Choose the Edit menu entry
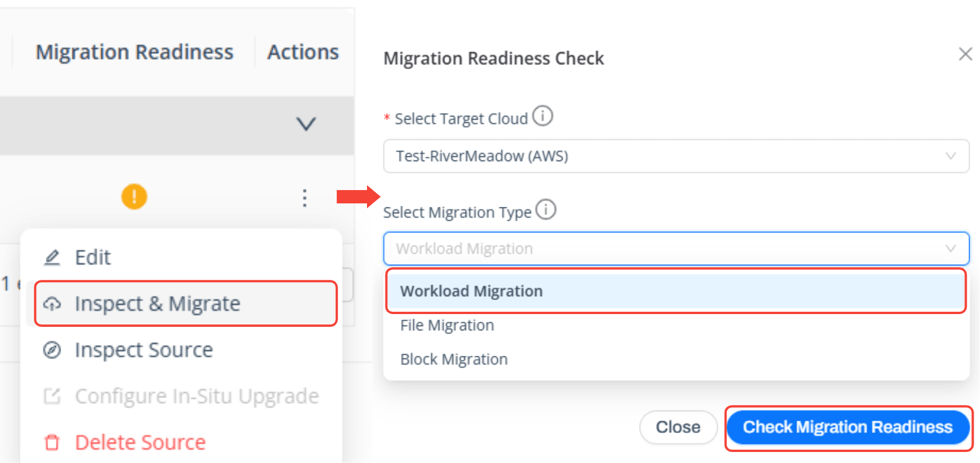 click(181, 257)
